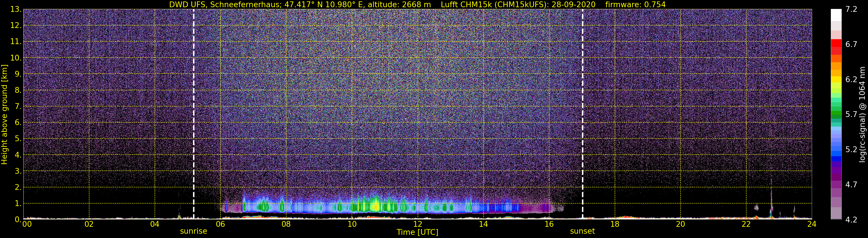
Task: Click the white swatch at colorbar top
Action: click(x=836, y=15)
